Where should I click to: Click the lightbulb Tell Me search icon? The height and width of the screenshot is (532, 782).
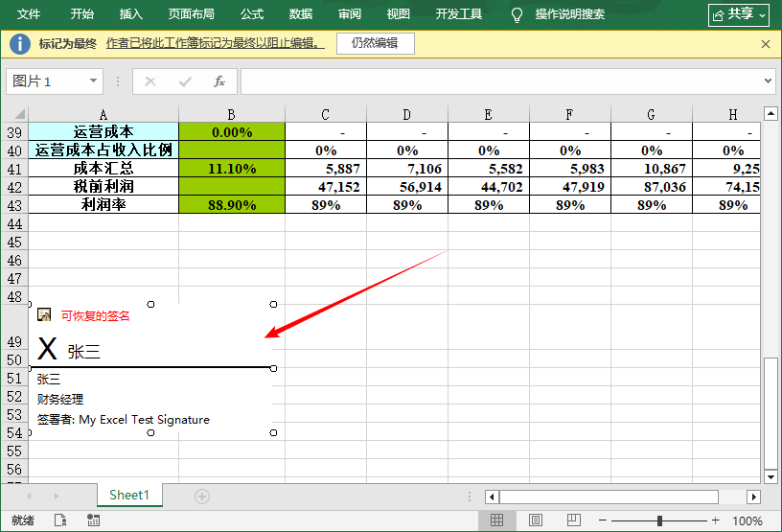click(x=517, y=14)
